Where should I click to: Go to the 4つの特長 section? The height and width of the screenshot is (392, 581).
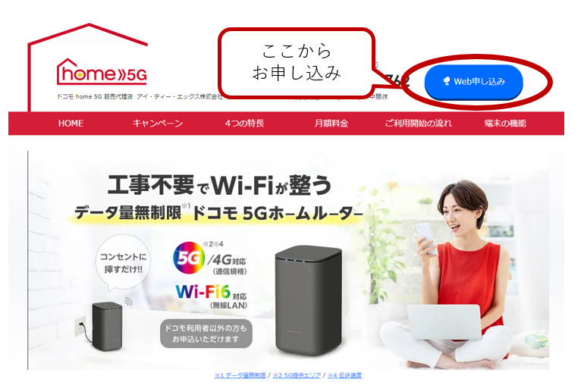pos(244,124)
